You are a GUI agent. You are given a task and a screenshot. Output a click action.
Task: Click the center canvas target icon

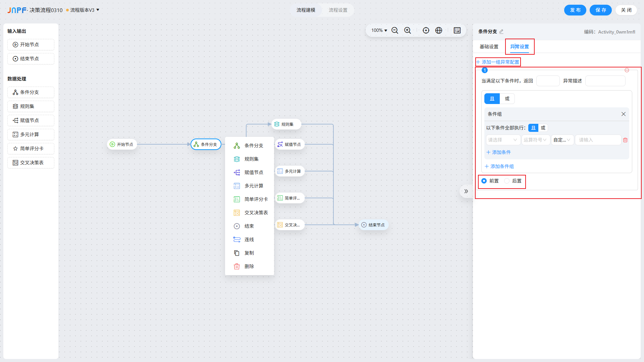click(426, 31)
